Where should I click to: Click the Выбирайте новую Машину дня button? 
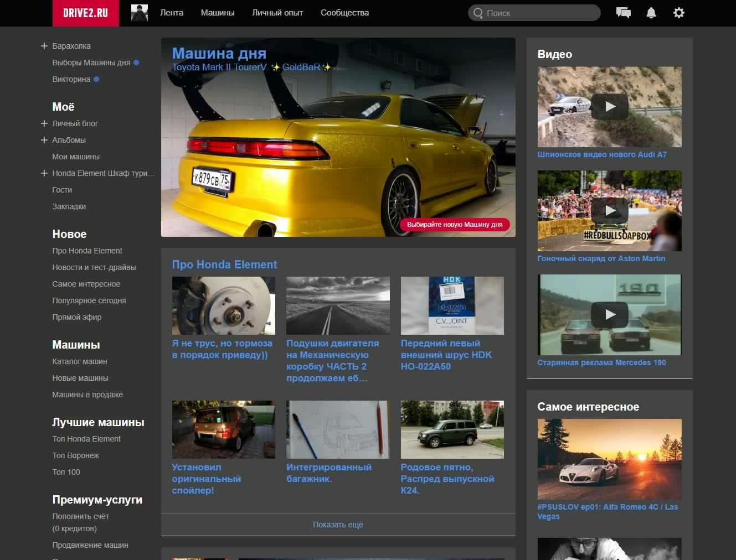tap(455, 225)
